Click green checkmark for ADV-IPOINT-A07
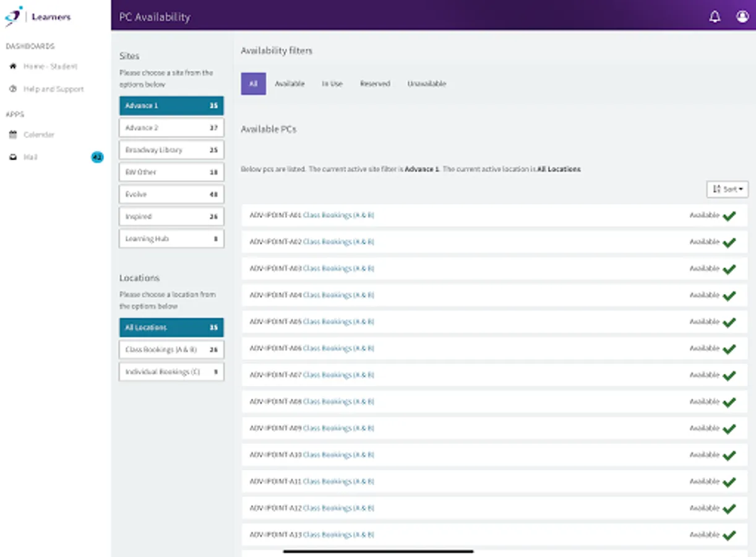Viewport: 756px width, 557px height. [x=729, y=375]
